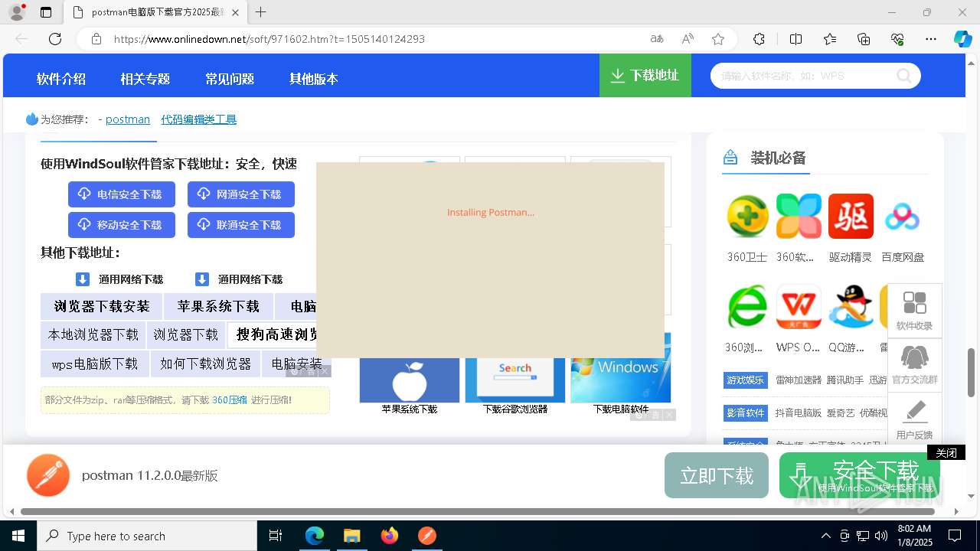Viewport: 980px width, 551px height.
Task: Click the WPS Office icon
Action: click(x=799, y=307)
